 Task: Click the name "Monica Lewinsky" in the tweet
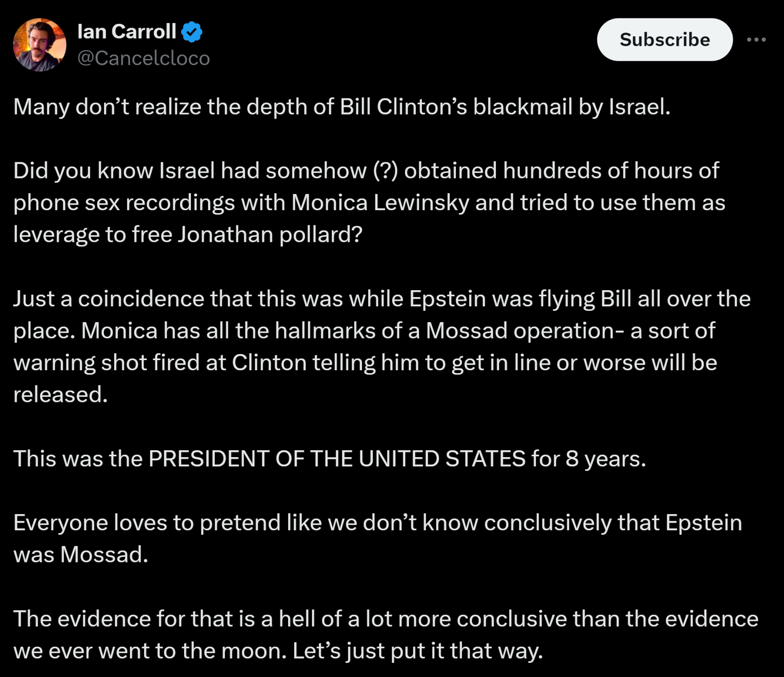[x=380, y=203]
